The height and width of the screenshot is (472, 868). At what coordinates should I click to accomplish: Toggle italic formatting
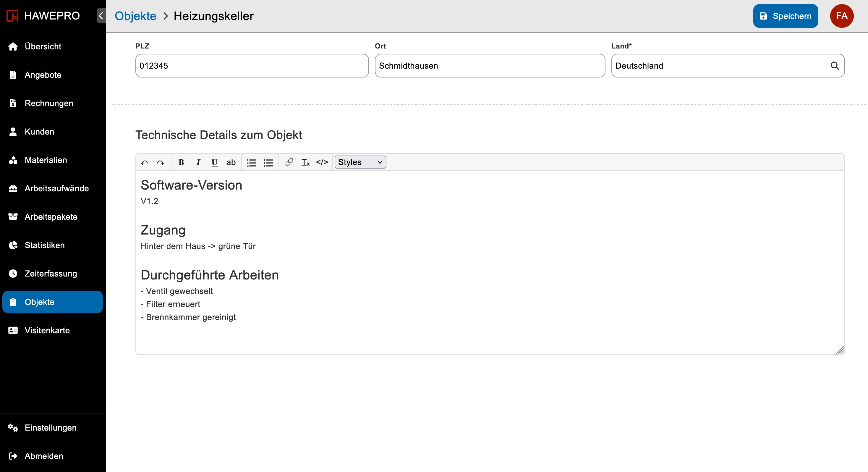pyautogui.click(x=198, y=162)
